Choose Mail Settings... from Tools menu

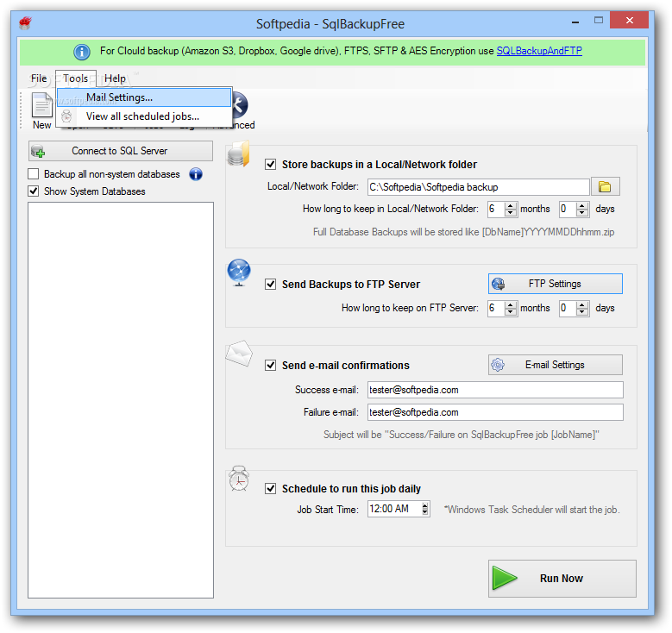(x=144, y=97)
